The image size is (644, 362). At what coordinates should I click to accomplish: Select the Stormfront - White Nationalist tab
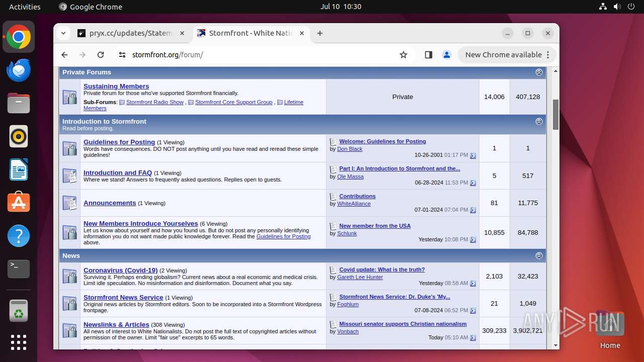pyautogui.click(x=251, y=33)
